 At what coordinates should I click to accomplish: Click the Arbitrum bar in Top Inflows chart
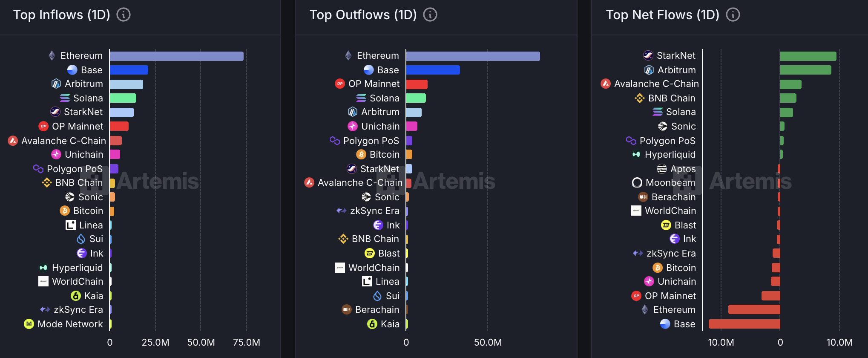[126, 84]
